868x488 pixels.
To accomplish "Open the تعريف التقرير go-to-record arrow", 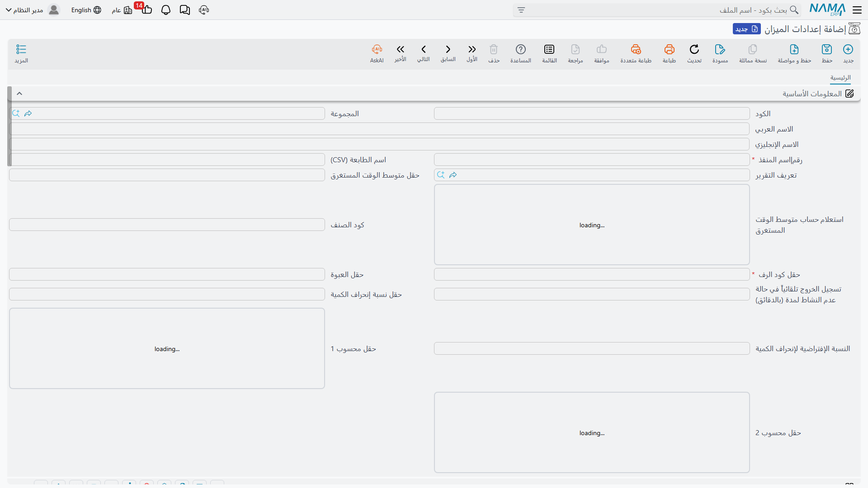I will (x=453, y=175).
